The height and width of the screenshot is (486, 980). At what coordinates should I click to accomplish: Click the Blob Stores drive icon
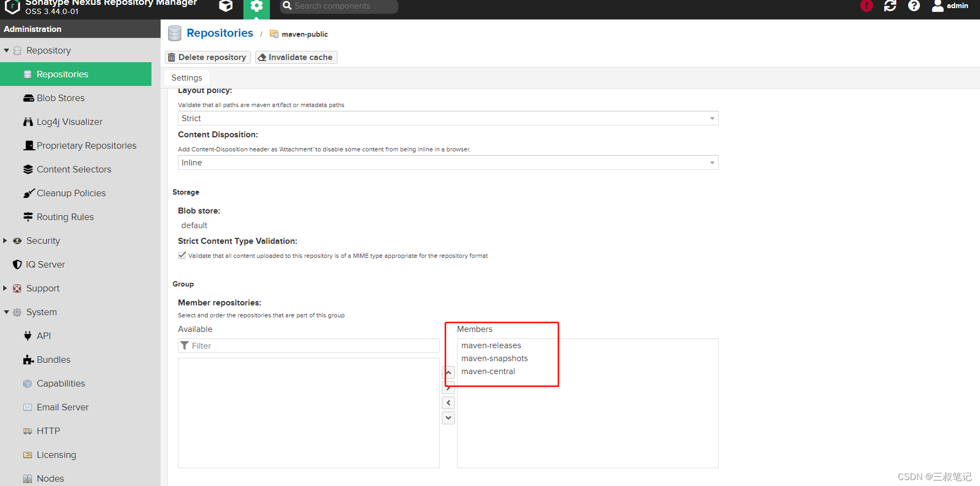click(28, 98)
